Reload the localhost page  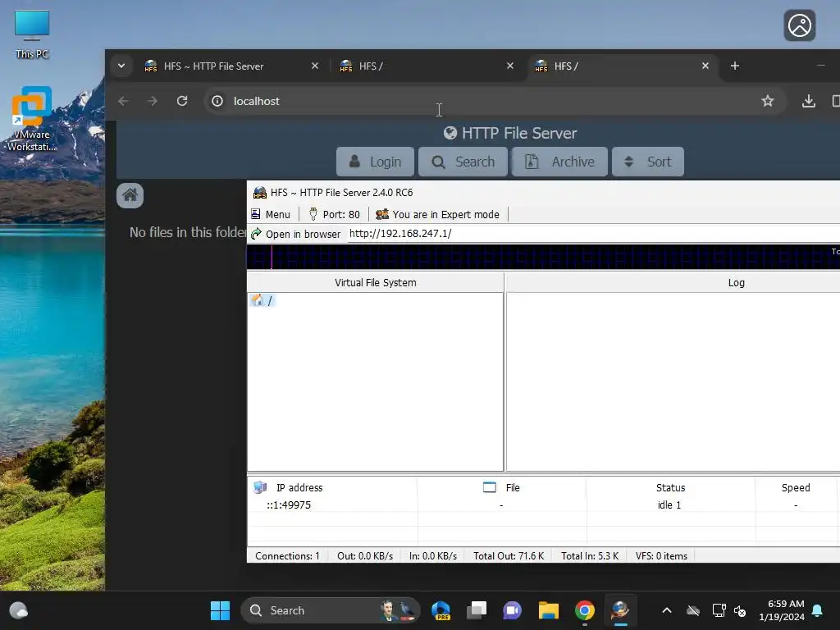point(182,101)
